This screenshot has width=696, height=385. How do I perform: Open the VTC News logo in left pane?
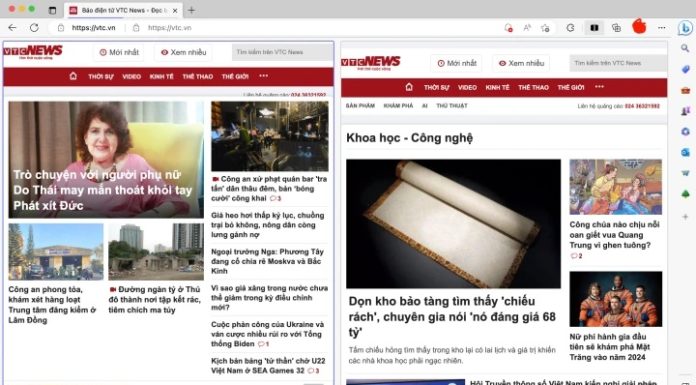coord(33,52)
